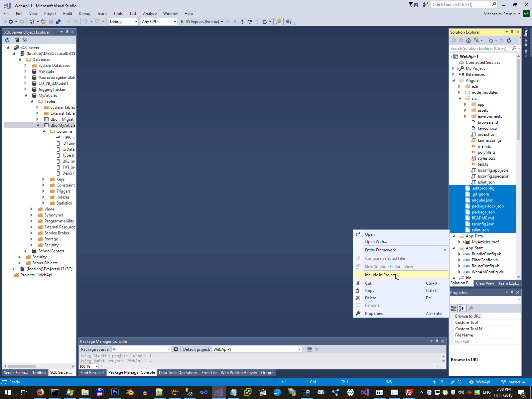532x399 pixels.
Task: Select the Browse to URL property
Action: click(468, 316)
